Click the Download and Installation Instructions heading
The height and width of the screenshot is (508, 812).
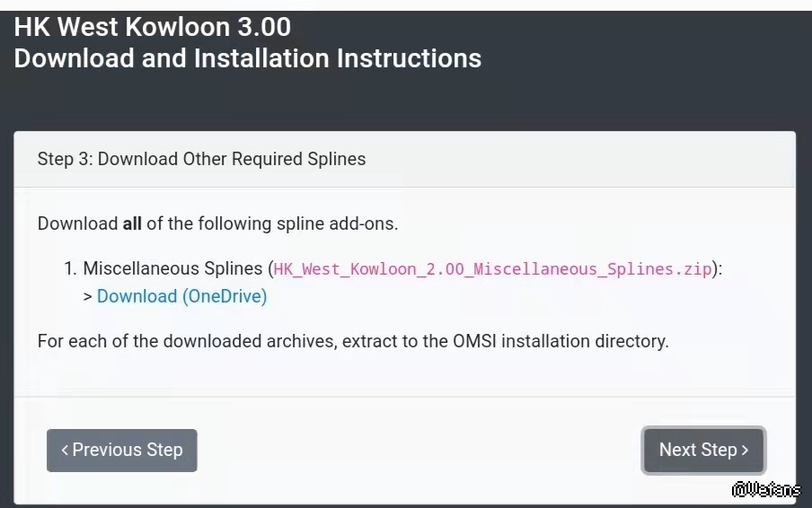pyautogui.click(x=248, y=59)
